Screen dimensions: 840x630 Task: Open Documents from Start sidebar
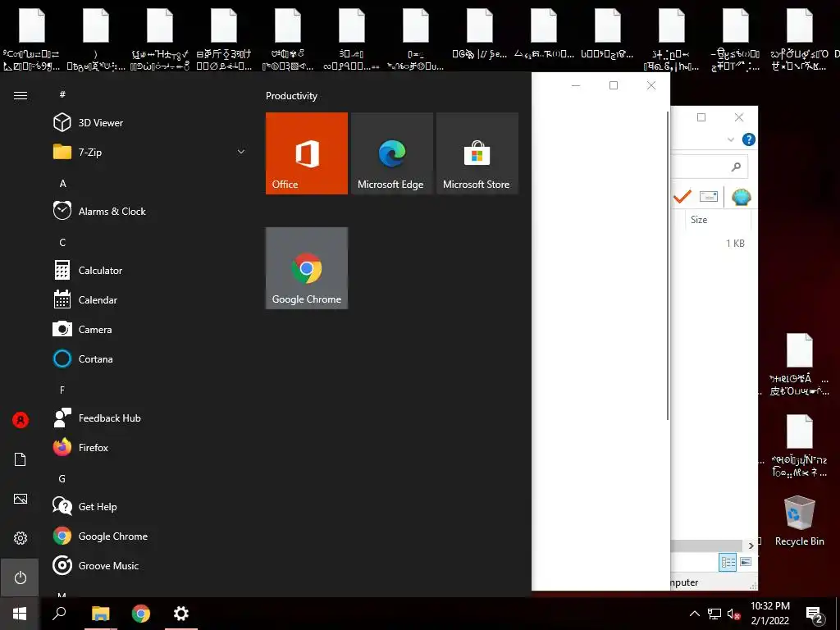click(21, 459)
